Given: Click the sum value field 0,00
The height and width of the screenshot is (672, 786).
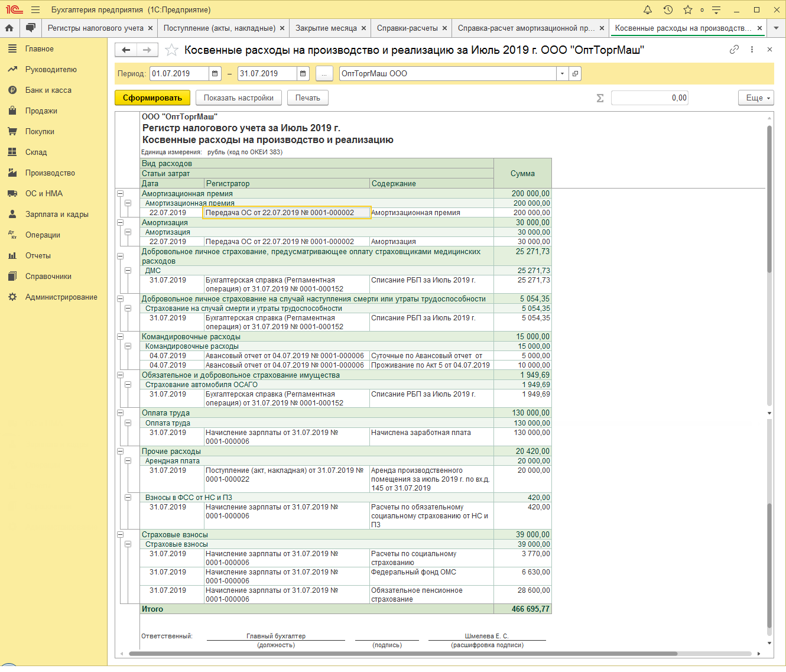Looking at the screenshot, I should [650, 98].
